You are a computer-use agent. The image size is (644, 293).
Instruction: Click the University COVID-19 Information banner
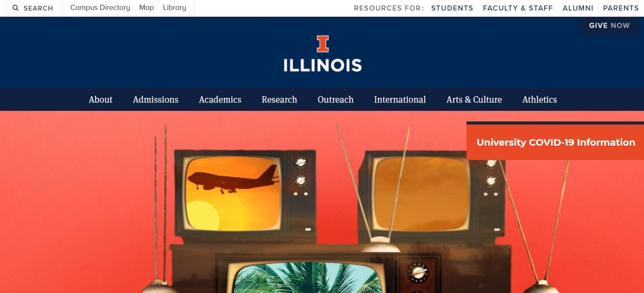pyautogui.click(x=556, y=142)
